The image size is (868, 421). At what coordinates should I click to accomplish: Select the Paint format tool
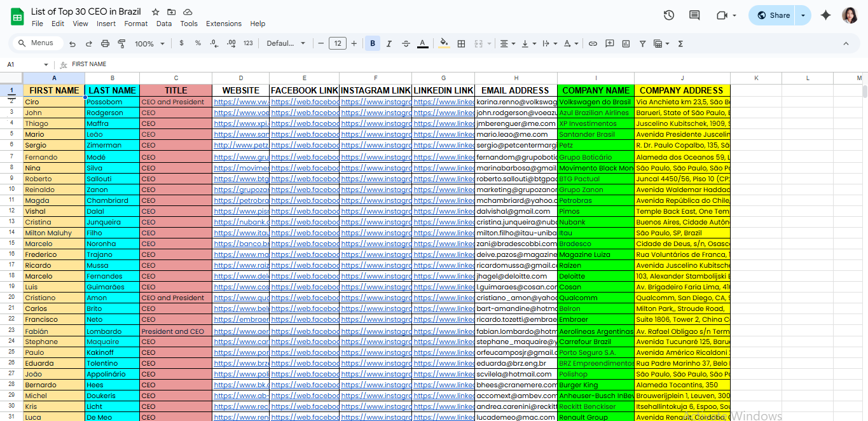coord(121,44)
